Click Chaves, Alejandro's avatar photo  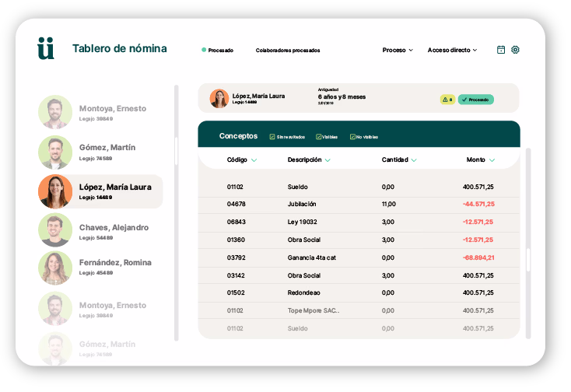pyautogui.click(x=55, y=230)
